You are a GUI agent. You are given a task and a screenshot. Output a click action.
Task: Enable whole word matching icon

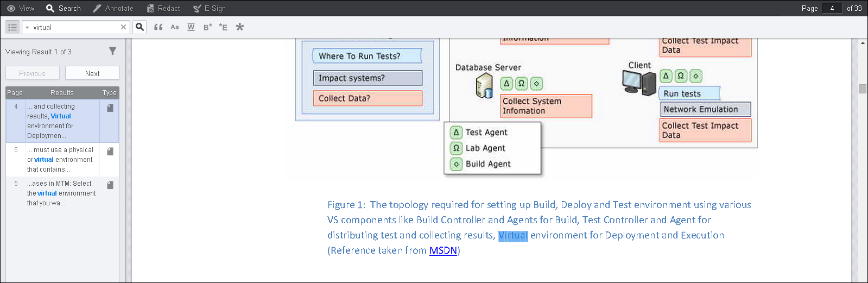191,27
